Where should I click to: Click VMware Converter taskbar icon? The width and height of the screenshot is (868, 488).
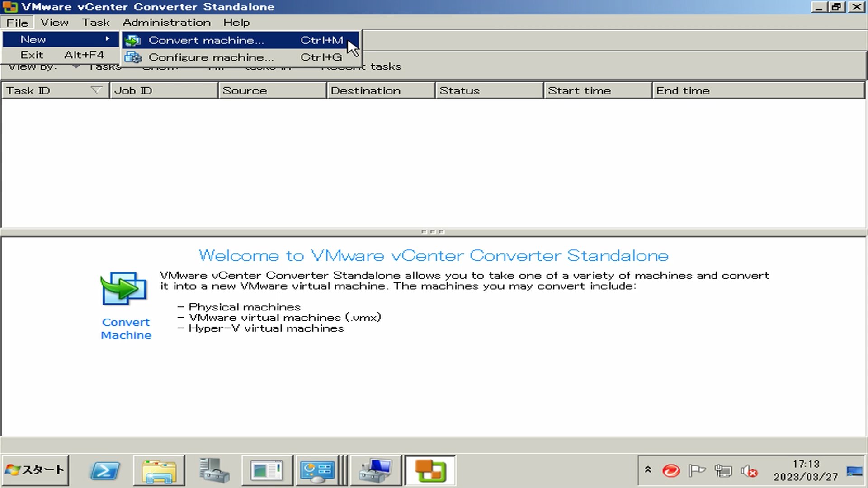430,471
